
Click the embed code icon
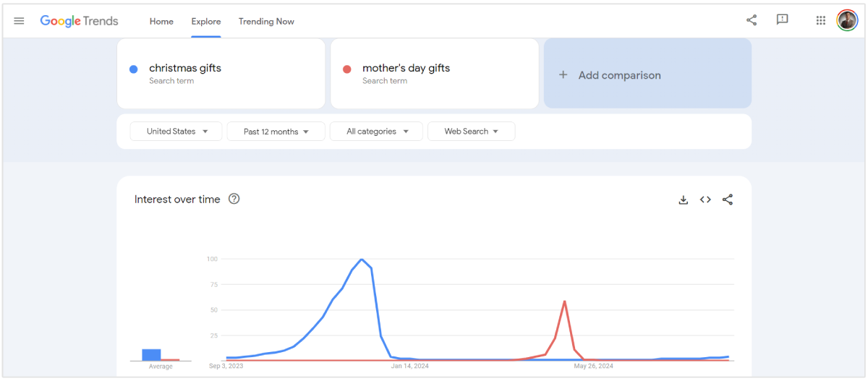coord(705,200)
